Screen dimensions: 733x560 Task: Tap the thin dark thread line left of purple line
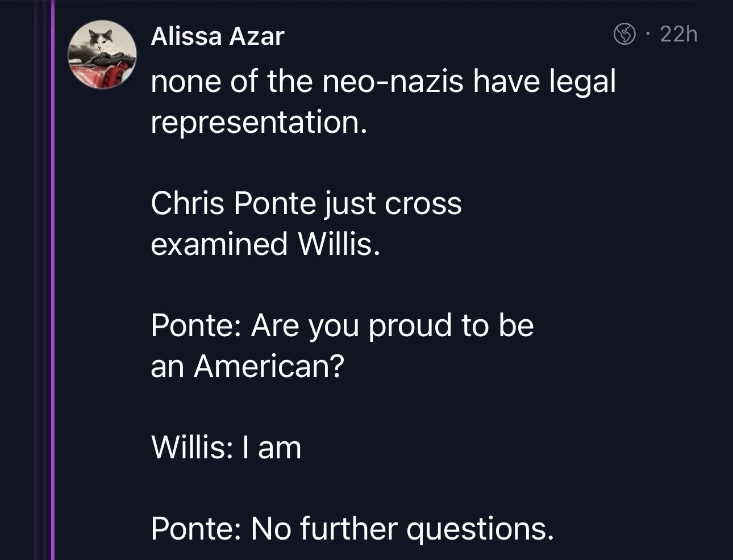click(x=40, y=284)
